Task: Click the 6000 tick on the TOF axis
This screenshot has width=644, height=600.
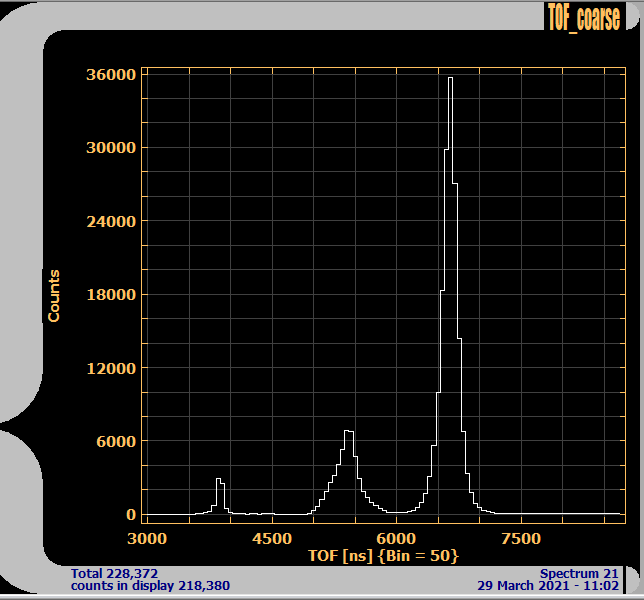Action: [x=396, y=539]
